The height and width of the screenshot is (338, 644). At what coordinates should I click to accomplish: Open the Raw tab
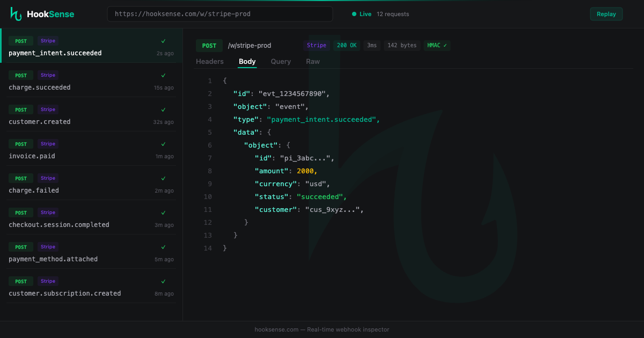click(x=313, y=61)
